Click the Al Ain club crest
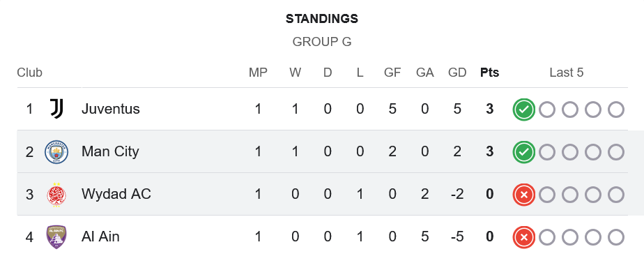The image size is (644, 270). click(x=56, y=237)
